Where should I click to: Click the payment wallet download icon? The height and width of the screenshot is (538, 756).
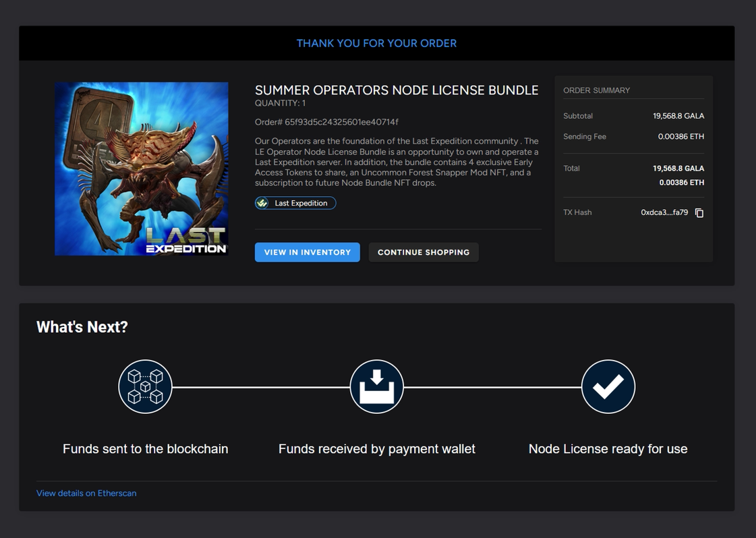tap(376, 386)
